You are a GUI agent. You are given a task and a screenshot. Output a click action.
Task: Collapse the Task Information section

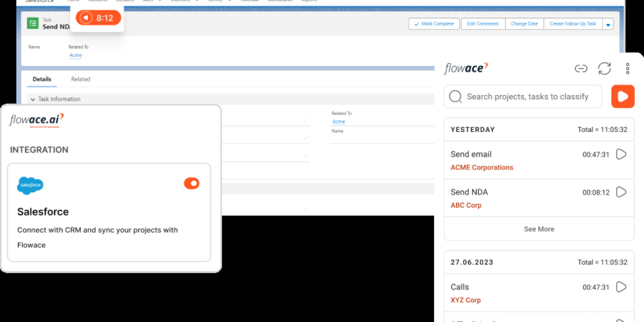pos(34,99)
